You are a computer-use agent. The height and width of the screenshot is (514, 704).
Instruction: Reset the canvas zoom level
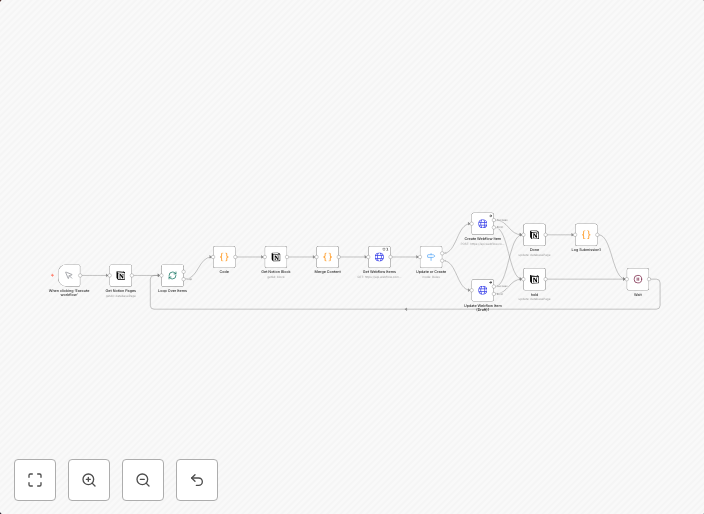(x=197, y=480)
